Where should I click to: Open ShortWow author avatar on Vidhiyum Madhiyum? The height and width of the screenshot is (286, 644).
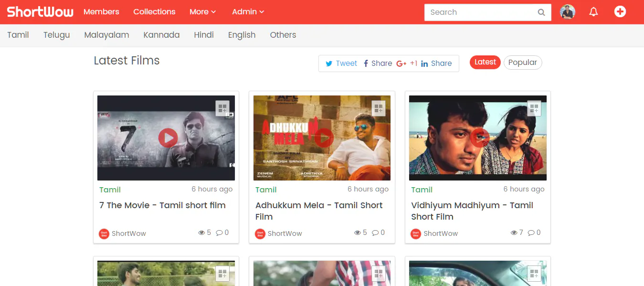coord(416,234)
